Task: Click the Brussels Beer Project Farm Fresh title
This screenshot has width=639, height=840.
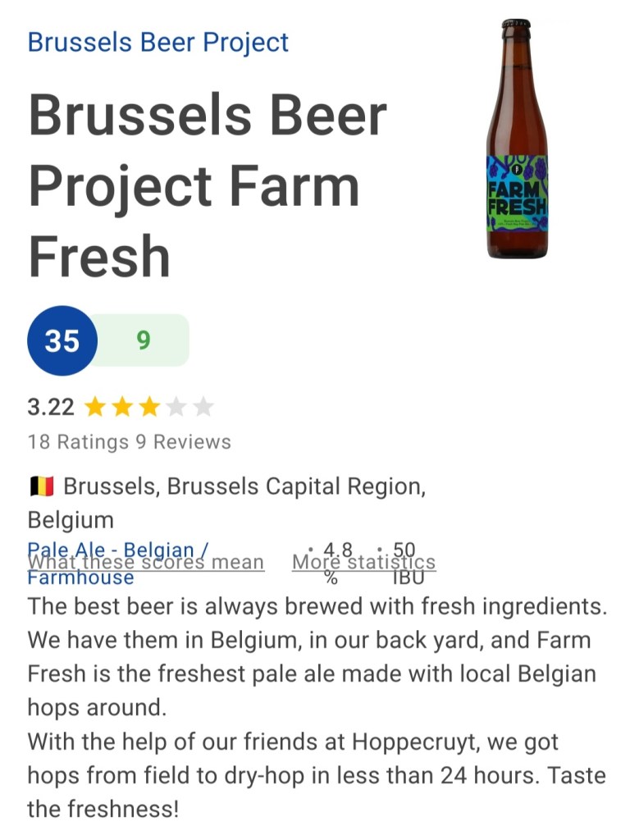Action: coord(208,186)
